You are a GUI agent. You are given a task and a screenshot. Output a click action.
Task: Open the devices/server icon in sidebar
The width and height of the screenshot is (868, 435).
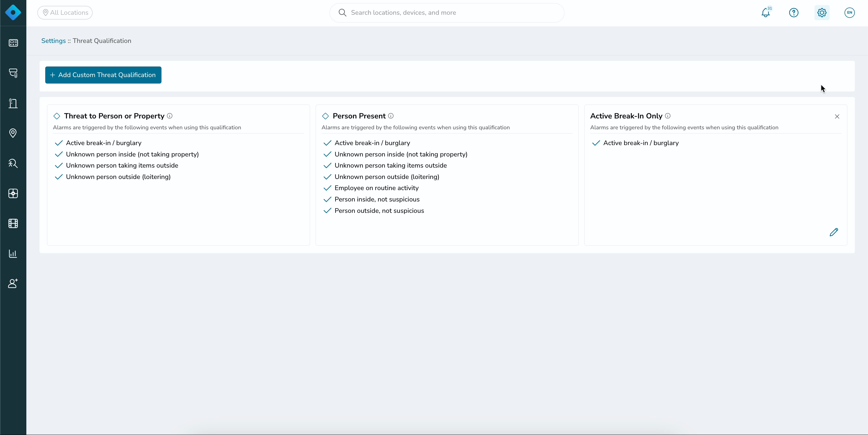[x=13, y=73]
